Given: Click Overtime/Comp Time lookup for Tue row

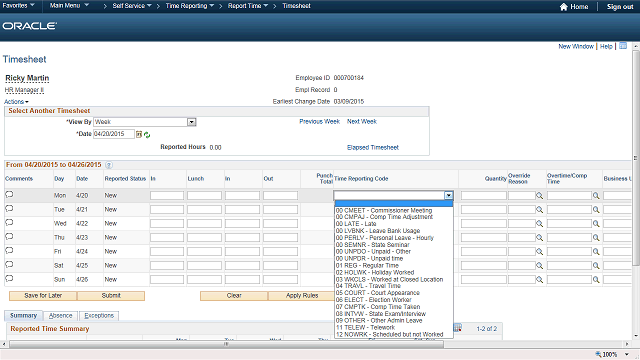Looking at the screenshot, I should [x=596, y=210].
